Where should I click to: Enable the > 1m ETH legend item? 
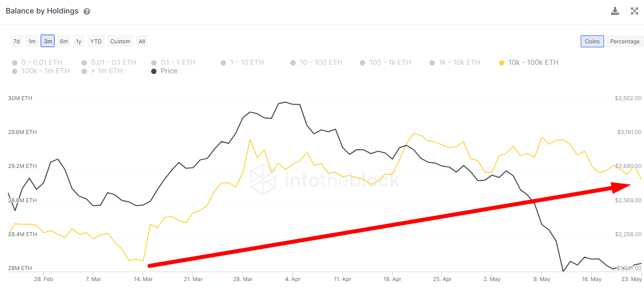(106, 71)
